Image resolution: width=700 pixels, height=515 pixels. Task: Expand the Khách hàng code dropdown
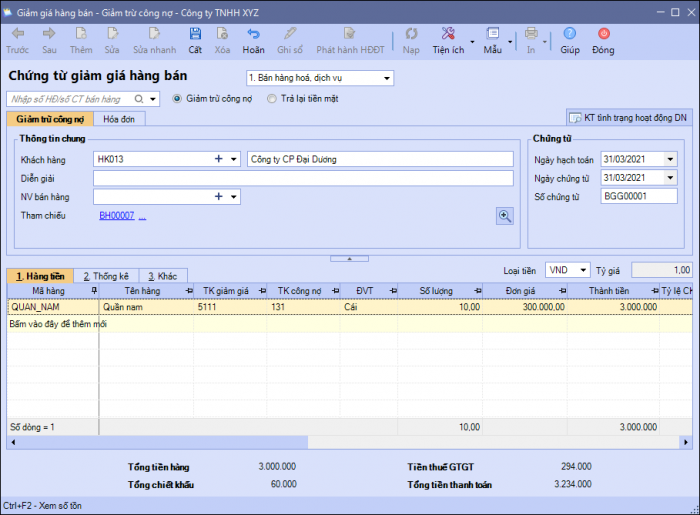pyautogui.click(x=234, y=159)
